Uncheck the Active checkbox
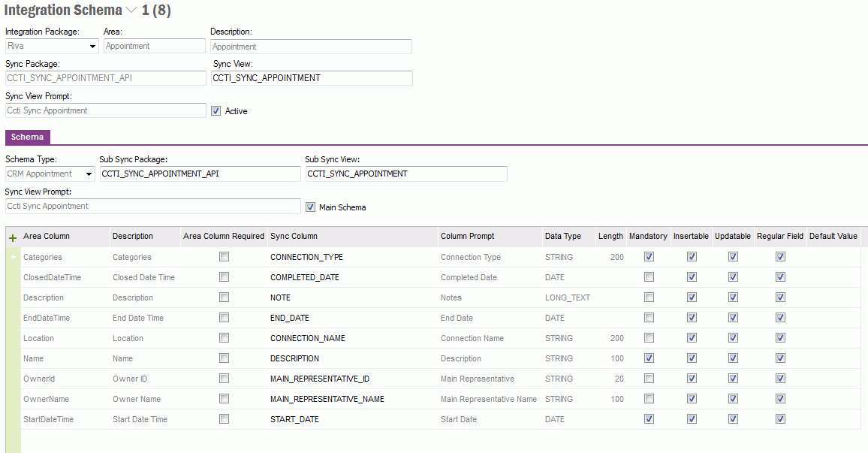Screen dimensions: 868x453 click(216, 110)
